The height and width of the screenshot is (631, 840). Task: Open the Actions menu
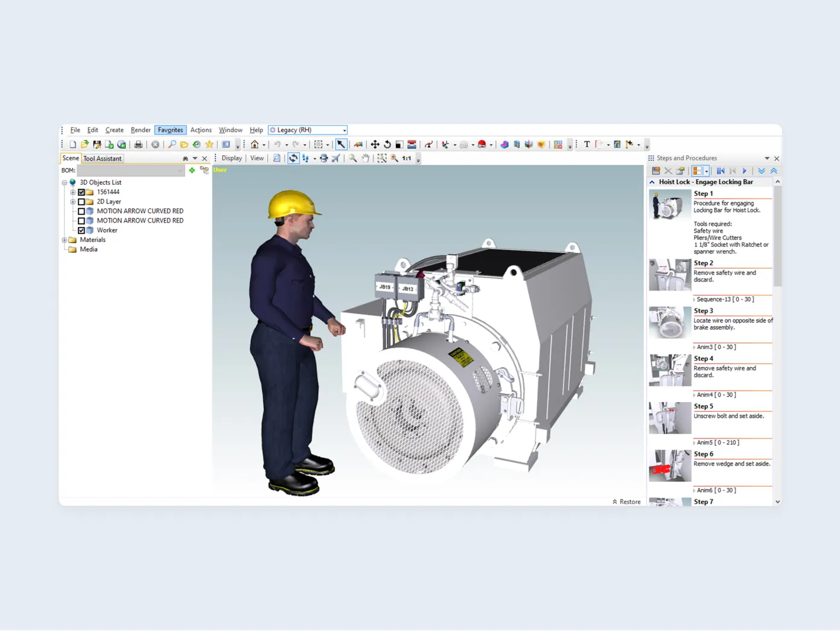point(201,130)
